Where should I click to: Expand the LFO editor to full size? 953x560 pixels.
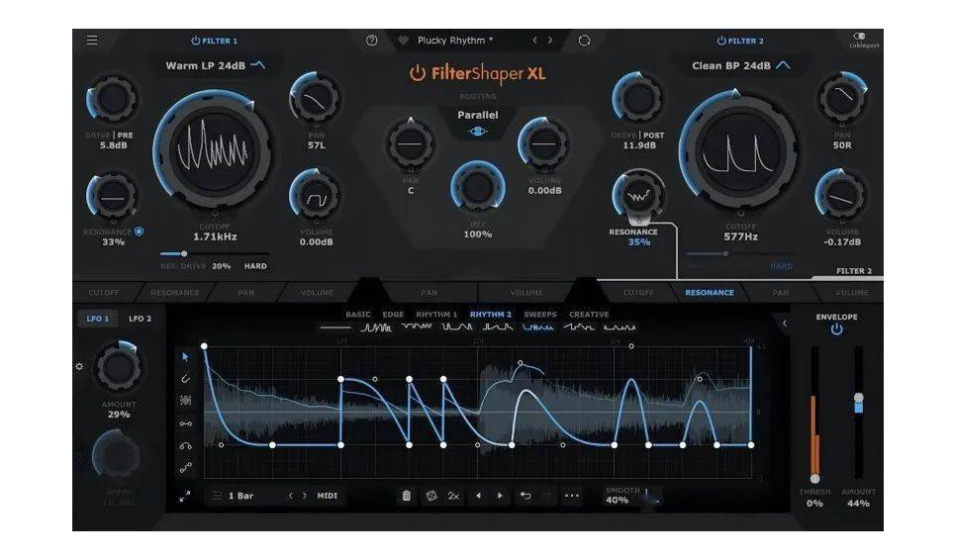185,497
